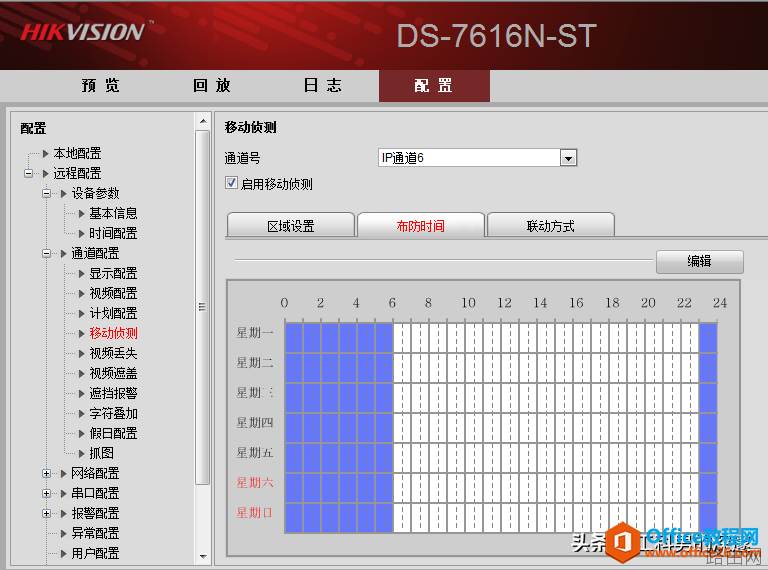Switch to the 区域设置 tab
This screenshot has height=570, width=768.
[x=290, y=225]
